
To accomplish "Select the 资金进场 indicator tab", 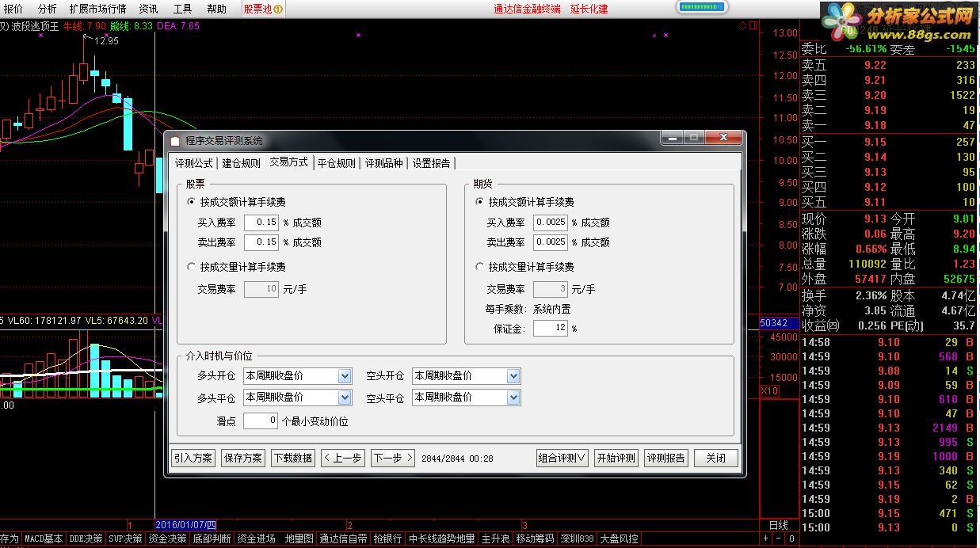I will point(257,538).
